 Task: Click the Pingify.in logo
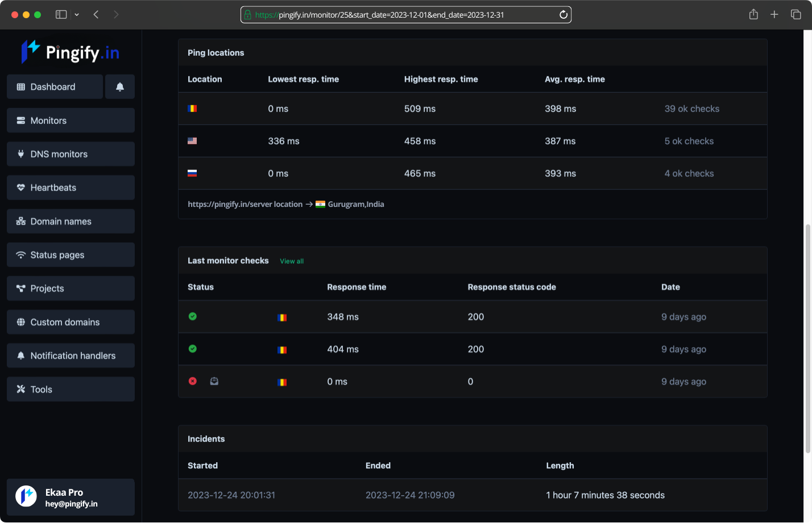pos(71,52)
